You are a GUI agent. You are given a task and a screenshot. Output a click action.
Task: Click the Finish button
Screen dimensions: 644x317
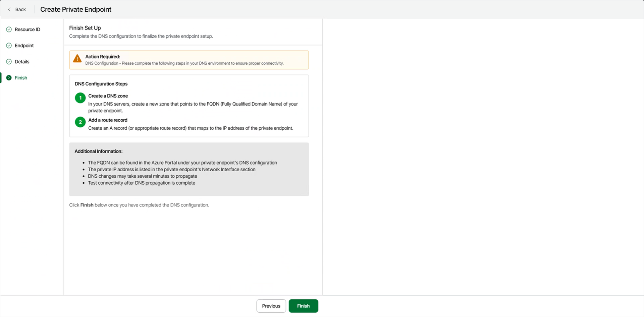pyautogui.click(x=303, y=306)
